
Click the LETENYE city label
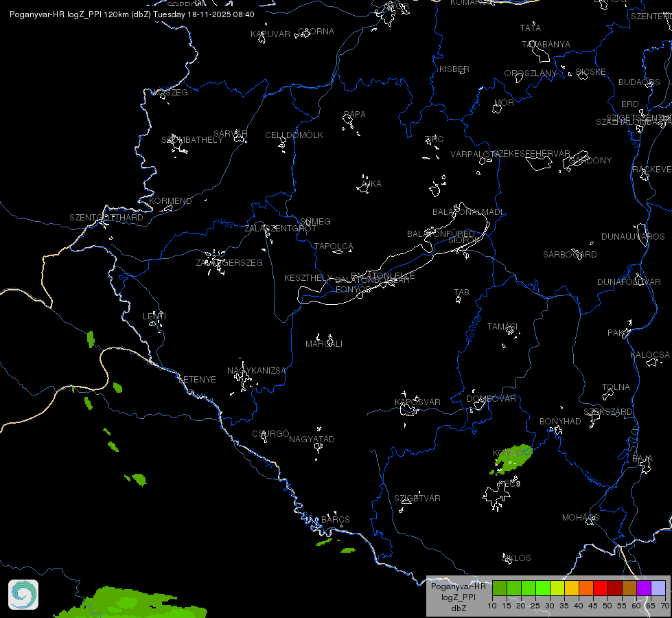[197, 380]
